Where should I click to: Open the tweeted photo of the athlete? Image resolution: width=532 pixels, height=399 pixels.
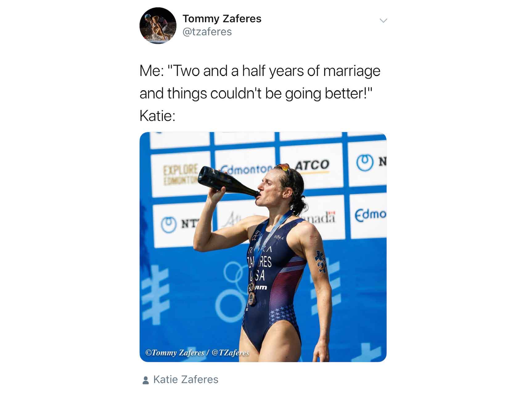(263, 247)
